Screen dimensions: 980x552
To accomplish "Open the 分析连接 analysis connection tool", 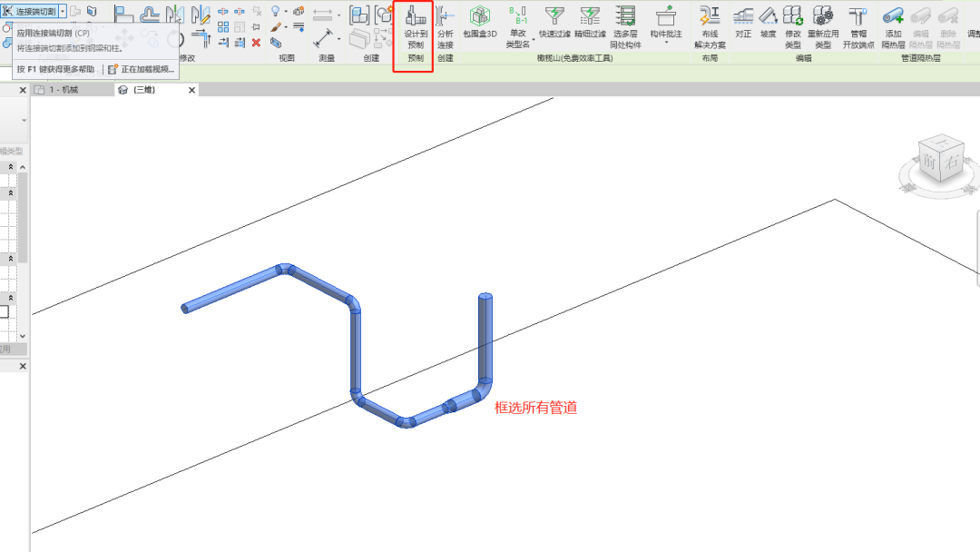I will coord(445,27).
